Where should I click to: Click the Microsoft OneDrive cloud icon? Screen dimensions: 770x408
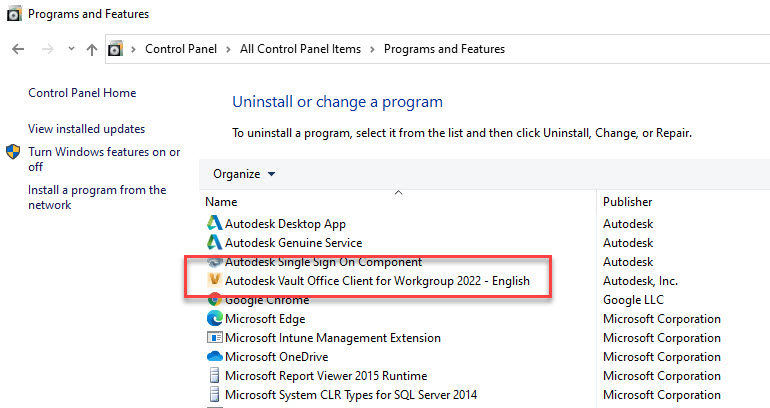click(215, 356)
